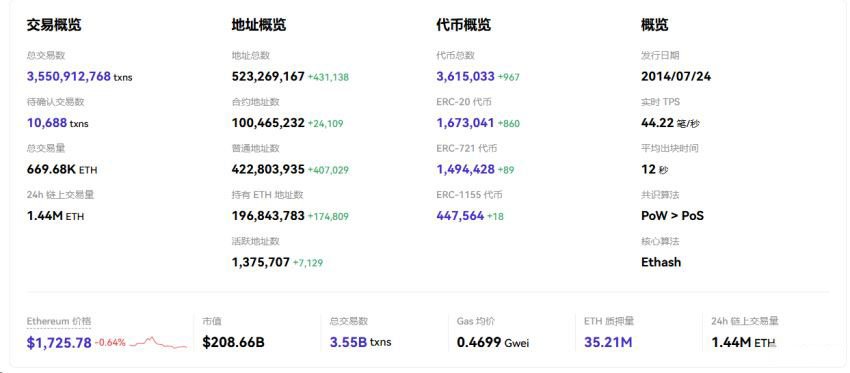Click 1.44M ETH under 24h 链上交易量 in 交易概览
Viewport: 850px width, 373px height.
55,216
